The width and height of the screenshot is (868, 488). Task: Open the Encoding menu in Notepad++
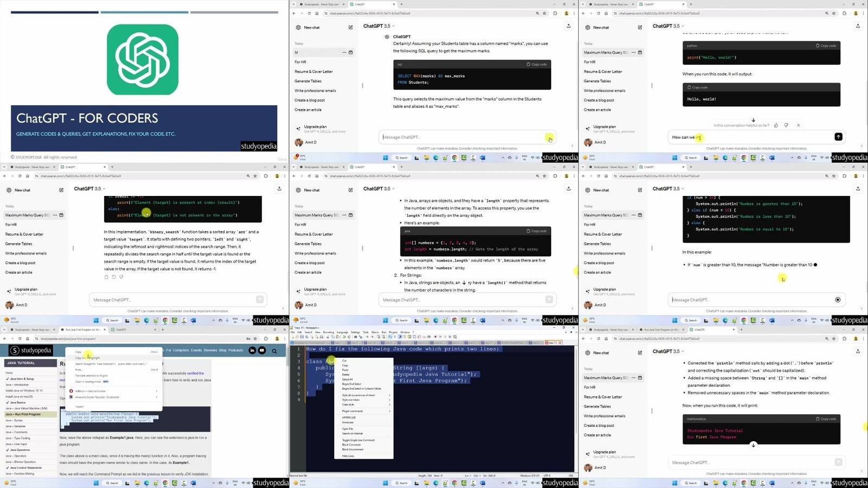coord(329,332)
